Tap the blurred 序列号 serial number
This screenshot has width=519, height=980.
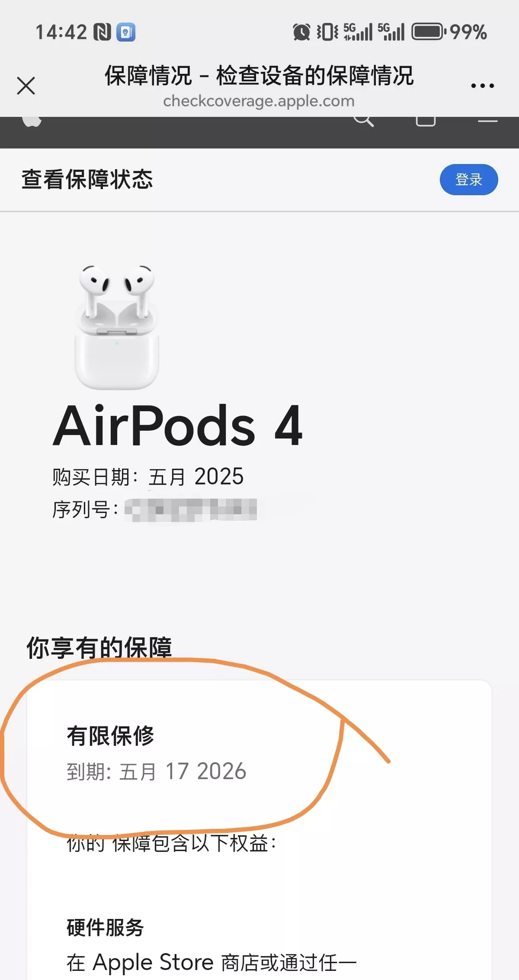[191, 510]
